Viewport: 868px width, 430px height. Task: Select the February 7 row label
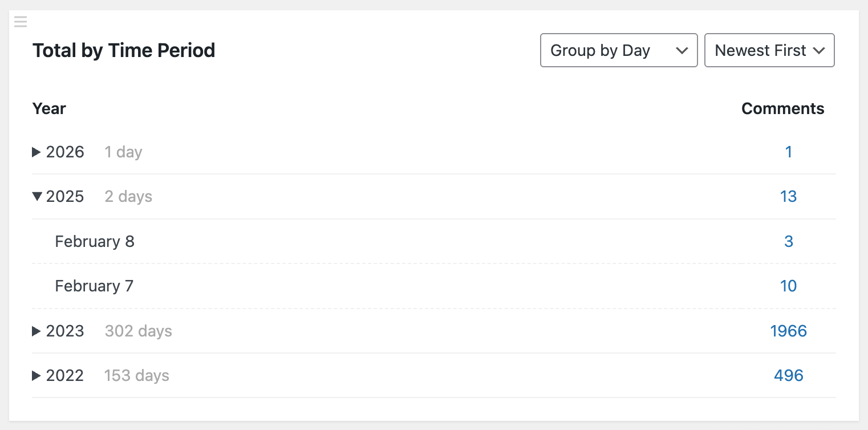click(x=94, y=286)
